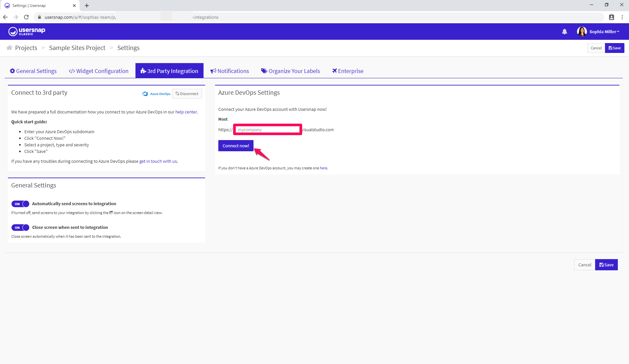This screenshot has height=364, width=629.
Task: Click the Connect now! button
Action: coord(236,146)
